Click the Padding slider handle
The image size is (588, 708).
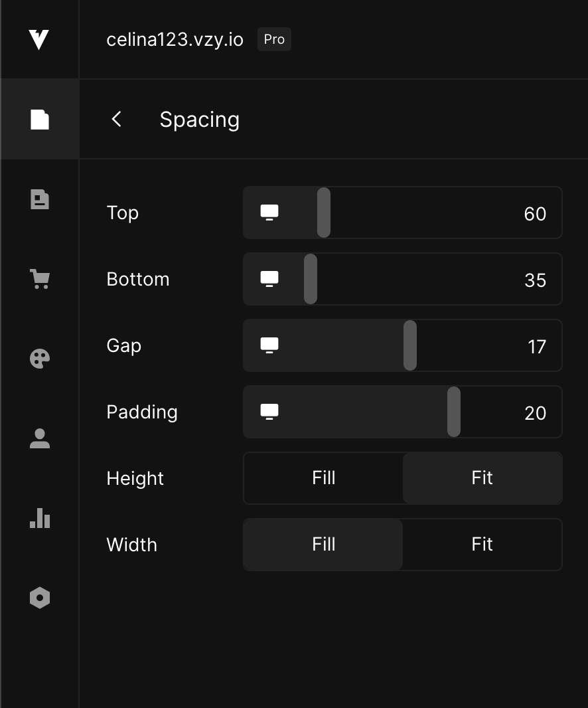pyautogui.click(x=454, y=412)
